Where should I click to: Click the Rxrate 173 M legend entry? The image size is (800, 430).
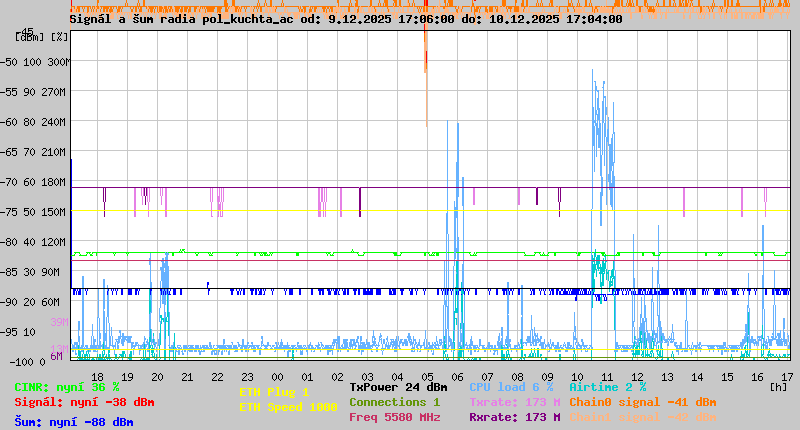[514, 417]
